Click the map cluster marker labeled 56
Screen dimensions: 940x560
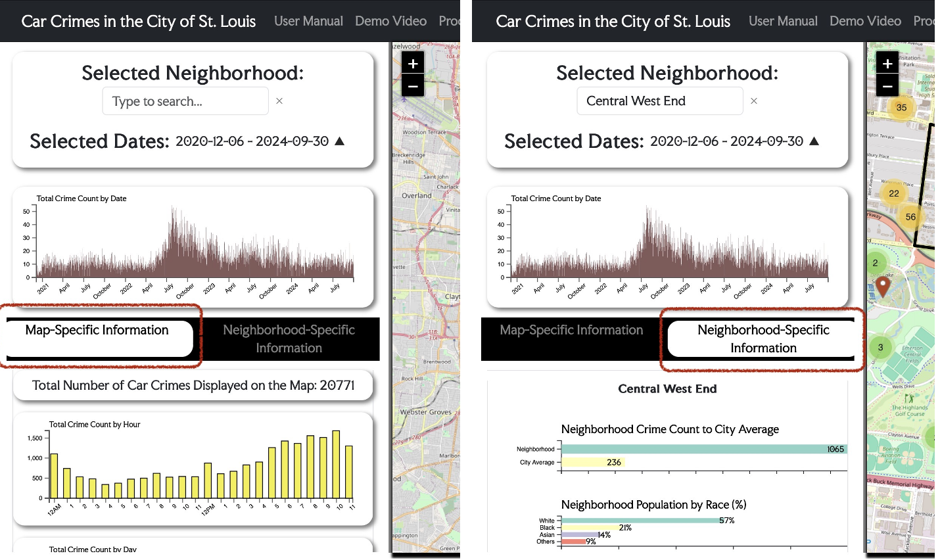point(910,217)
